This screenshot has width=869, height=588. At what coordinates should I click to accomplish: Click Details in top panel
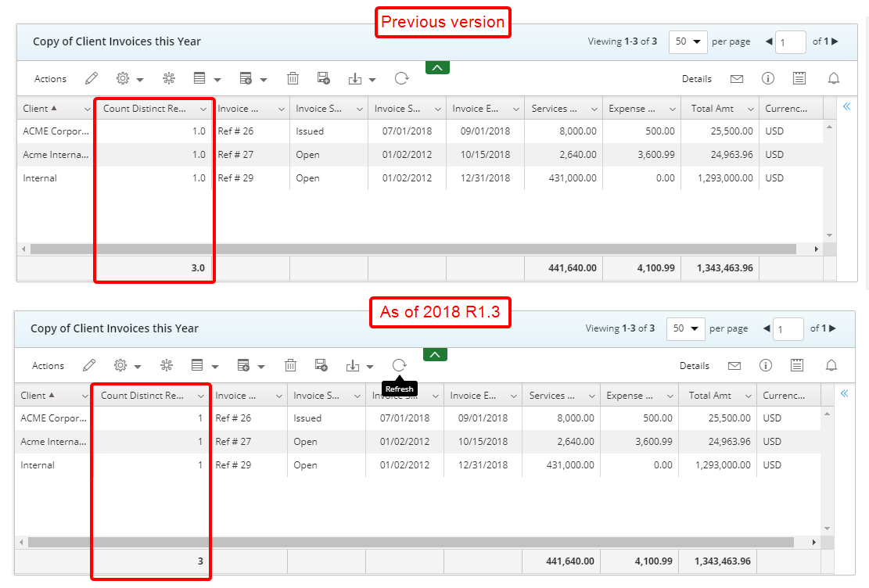pos(697,79)
